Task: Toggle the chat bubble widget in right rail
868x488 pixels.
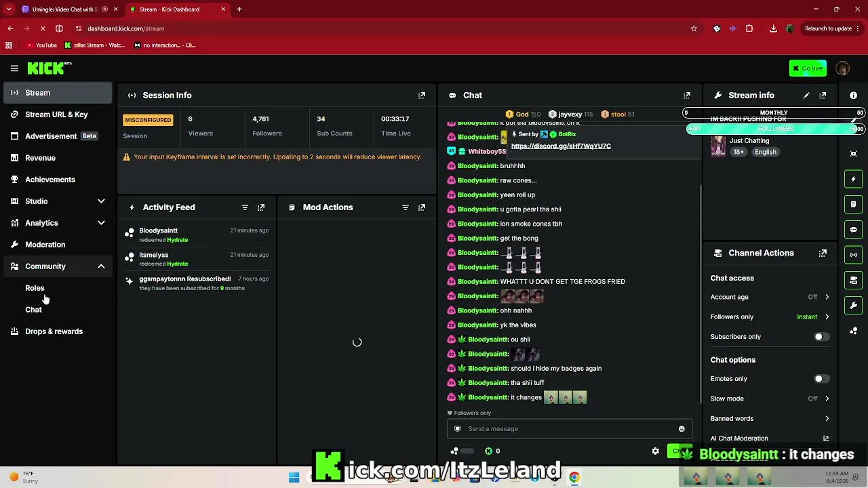Action: (854, 230)
